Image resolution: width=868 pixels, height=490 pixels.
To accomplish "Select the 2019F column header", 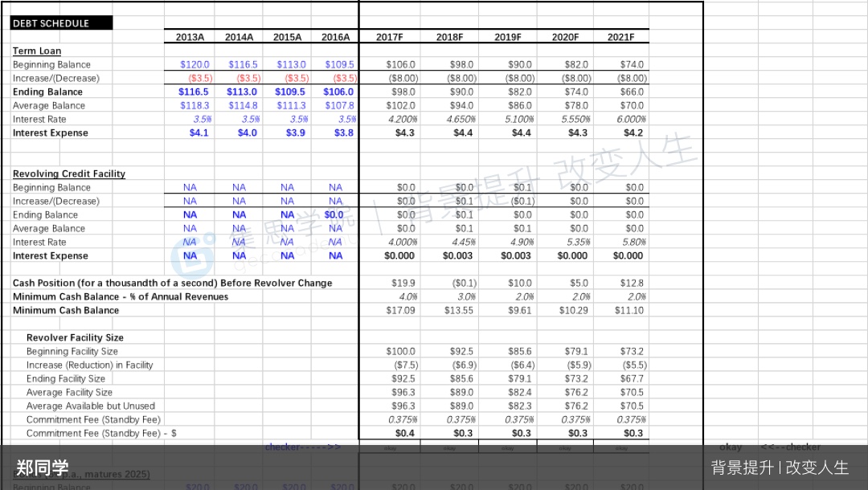I will coord(508,37).
